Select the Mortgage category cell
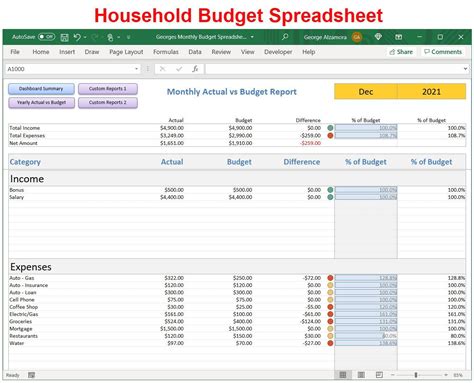The height and width of the screenshot is (383, 474). click(21, 329)
